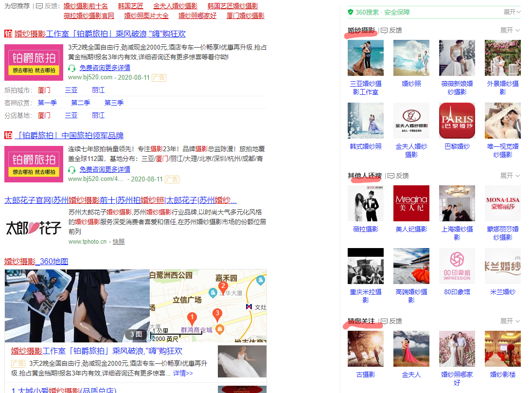Viewport: 532px width, 393px height.
Task: Click the feedback icon next to 为您推荐
Action: (x=39, y=6)
